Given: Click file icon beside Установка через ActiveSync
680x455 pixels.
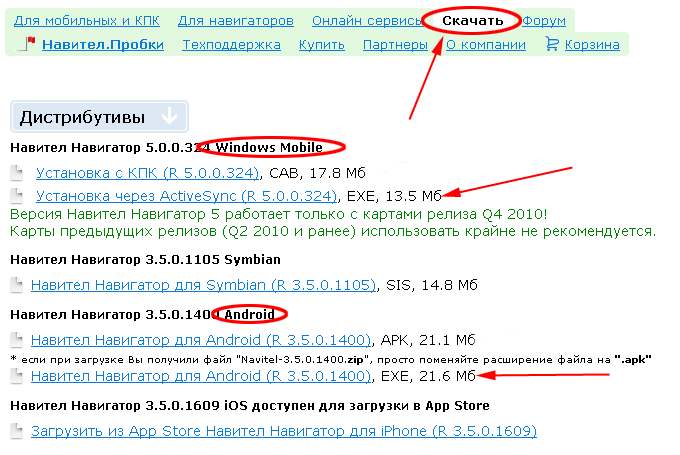Looking at the screenshot, I should pos(17,196).
